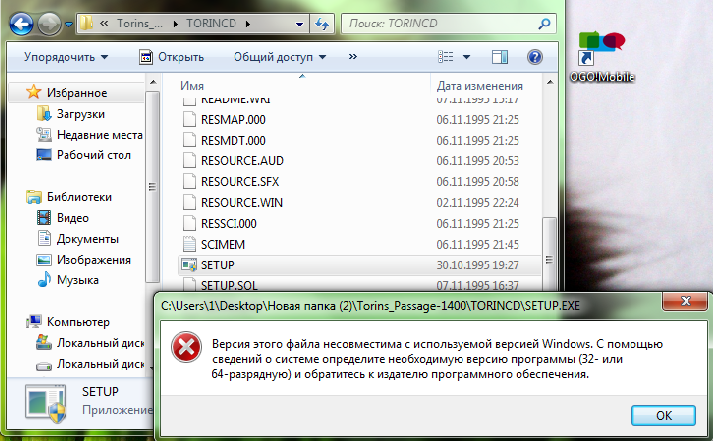Click the navigation pane scroll up arrow
The width and height of the screenshot is (713, 441).
[x=153, y=82]
